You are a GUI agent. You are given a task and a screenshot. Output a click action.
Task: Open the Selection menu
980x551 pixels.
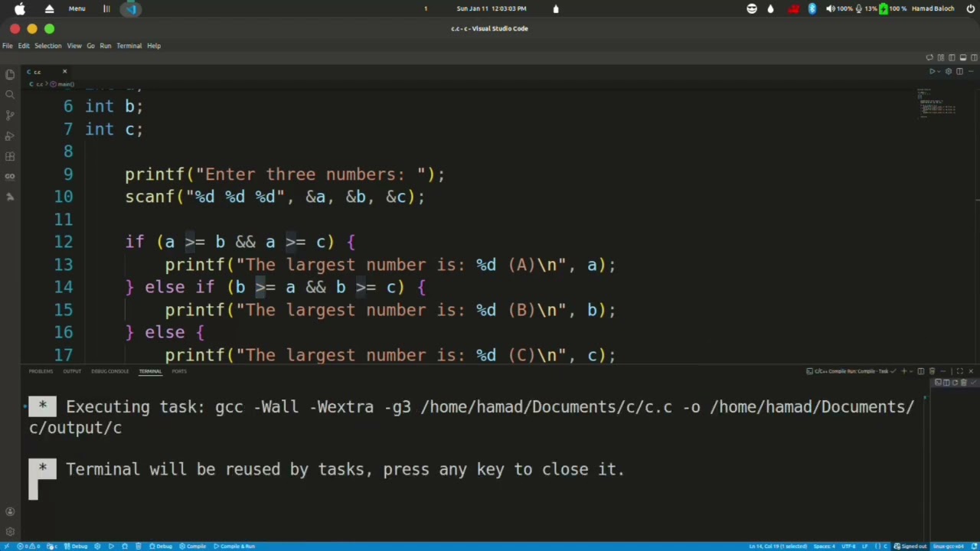pyautogui.click(x=47, y=46)
